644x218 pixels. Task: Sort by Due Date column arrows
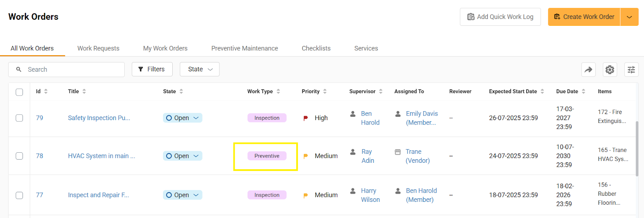(x=583, y=91)
